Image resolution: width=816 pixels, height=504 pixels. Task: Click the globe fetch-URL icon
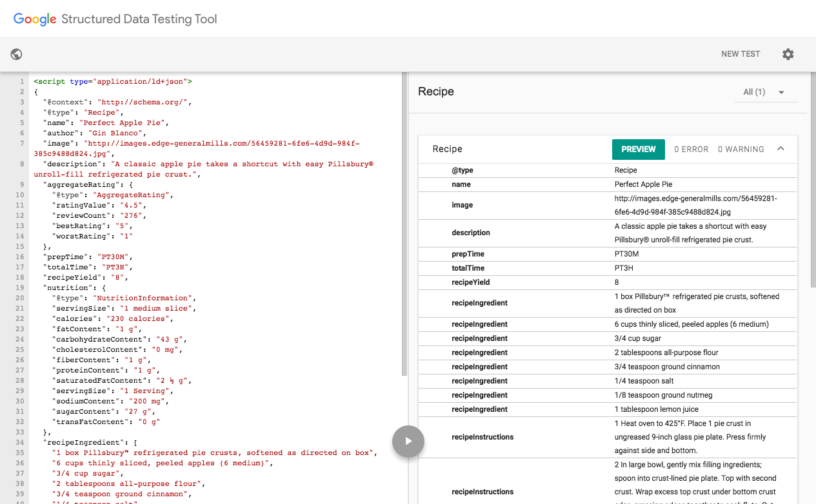[x=17, y=54]
